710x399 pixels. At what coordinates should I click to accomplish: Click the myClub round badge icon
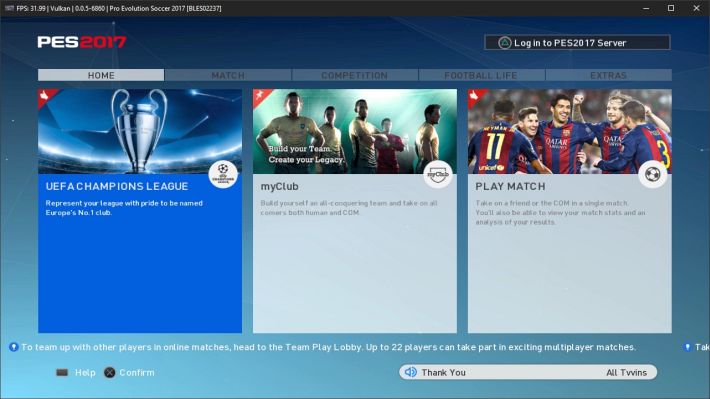click(x=438, y=174)
